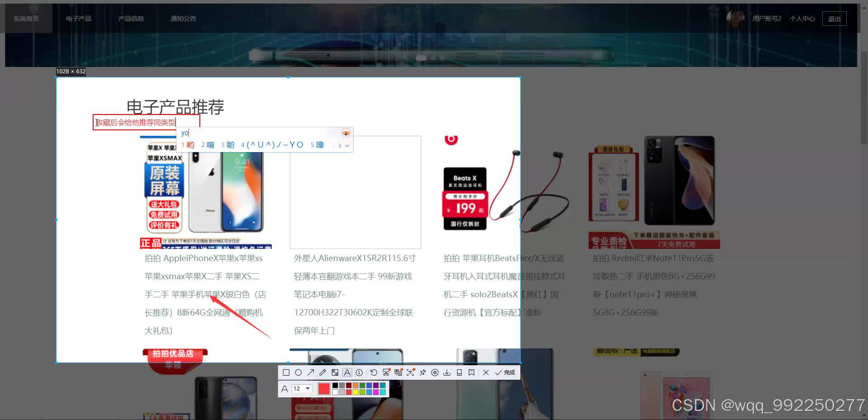Pick the magenta color swatch

click(376, 392)
